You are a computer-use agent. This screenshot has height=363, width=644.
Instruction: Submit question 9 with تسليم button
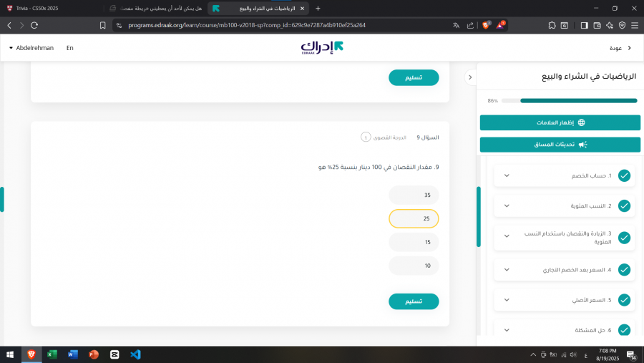click(x=414, y=301)
